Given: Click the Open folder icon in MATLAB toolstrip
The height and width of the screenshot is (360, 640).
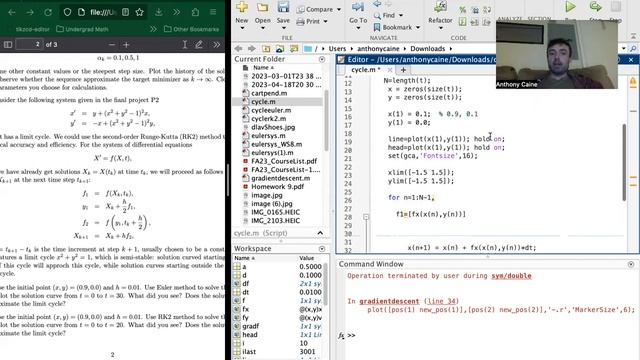Looking at the screenshot, I should tap(262, 7).
